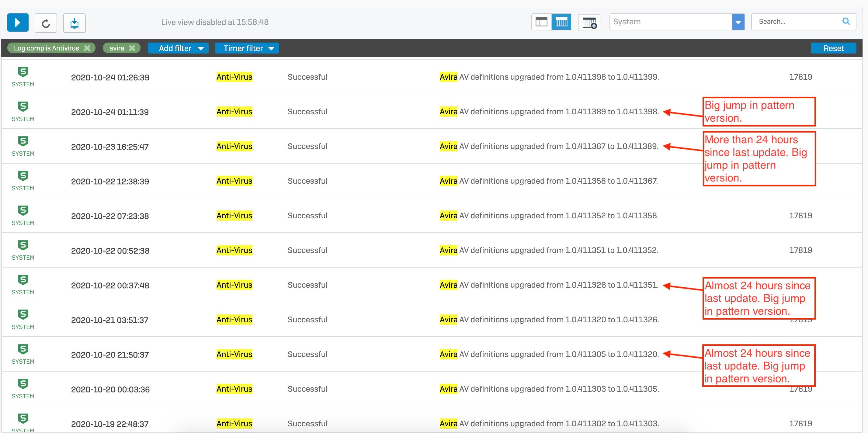Image resolution: width=868 pixels, height=433 pixels.
Task: Click message upgraded from 1.0.411351 to 1.0.411352
Action: 549,251
